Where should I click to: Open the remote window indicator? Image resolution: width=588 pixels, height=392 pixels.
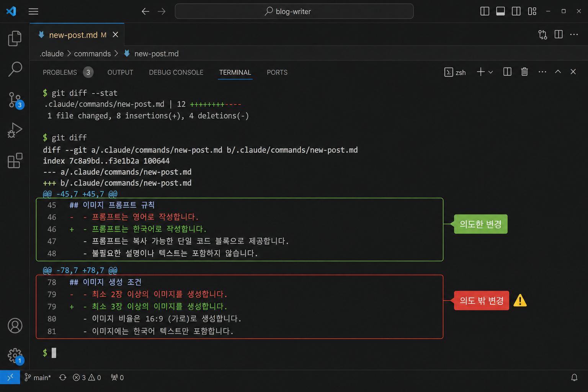10,377
